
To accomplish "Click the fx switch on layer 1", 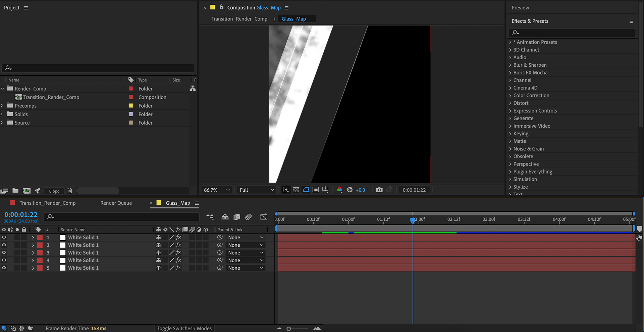I will pyautogui.click(x=178, y=237).
